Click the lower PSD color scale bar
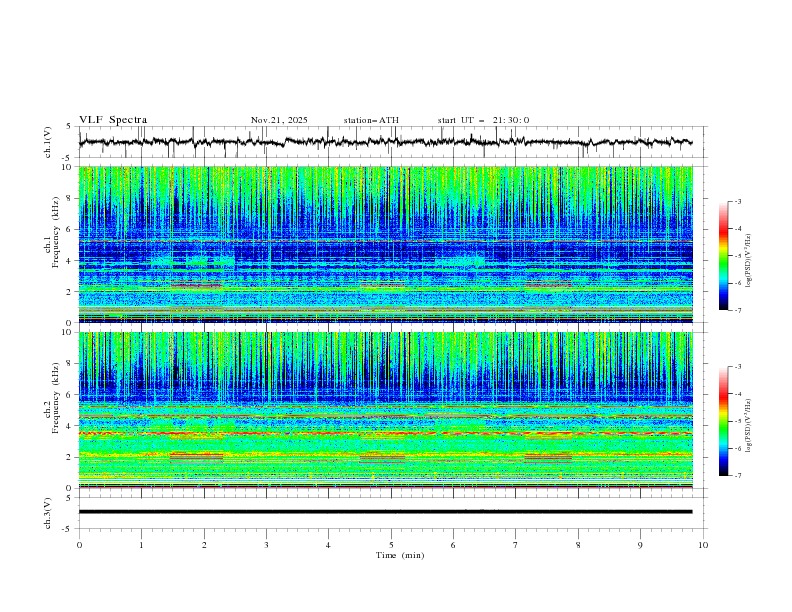792x612 pixels. (724, 421)
